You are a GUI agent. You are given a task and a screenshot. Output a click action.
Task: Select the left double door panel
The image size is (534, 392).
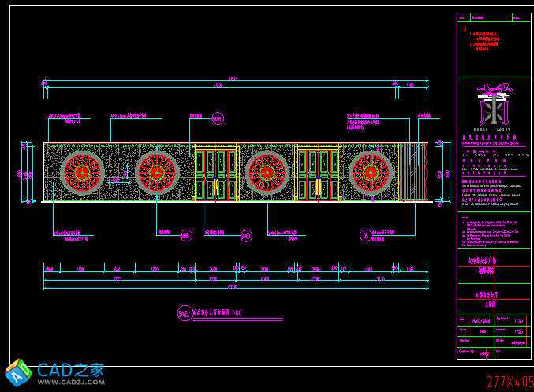point(215,174)
